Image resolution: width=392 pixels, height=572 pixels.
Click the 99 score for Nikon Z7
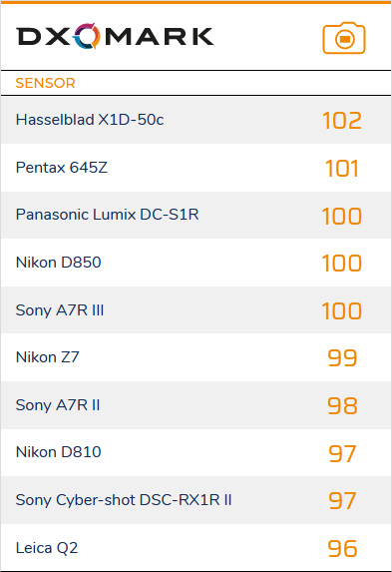pos(342,357)
